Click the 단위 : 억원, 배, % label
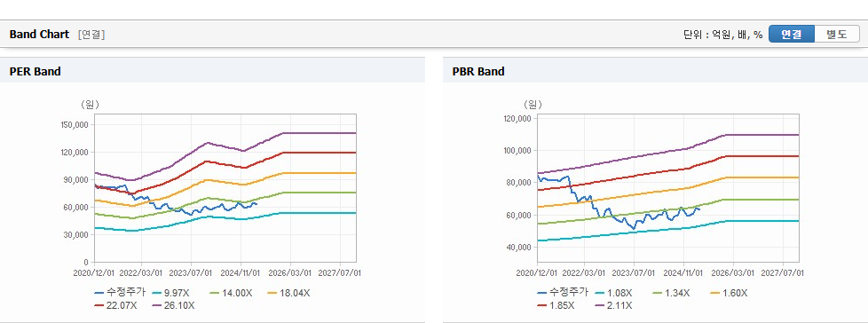868x323 pixels. tap(723, 35)
